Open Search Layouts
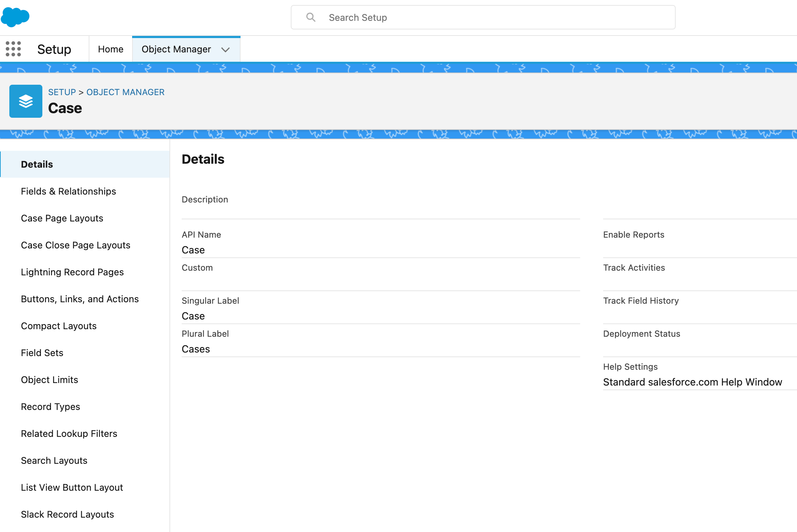Screen dimensions: 797x532 click(x=54, y=460)
